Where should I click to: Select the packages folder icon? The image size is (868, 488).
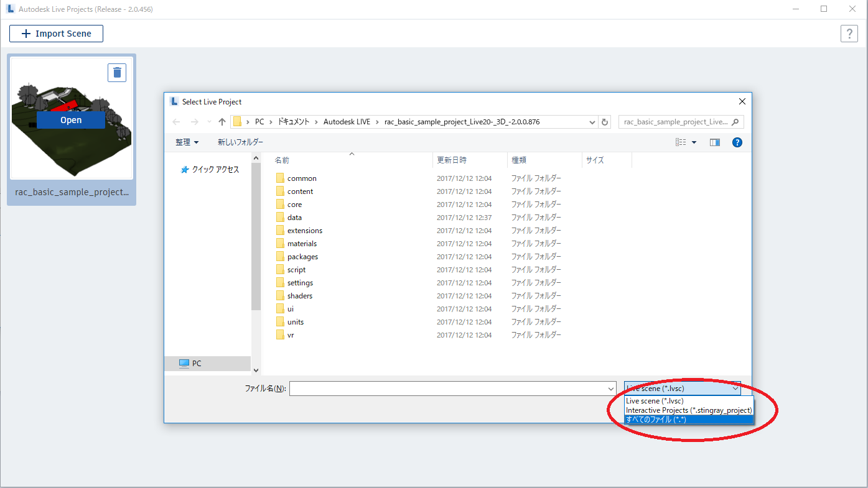pyautogui.click(x=280, y=256)
